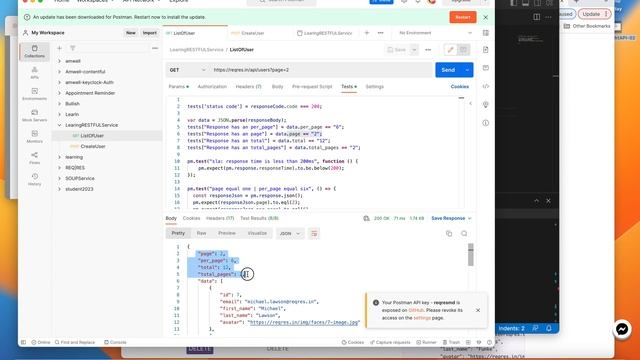Expand the Appointment Reminder collection
640x360 pixels.
[x=60, y=93]
